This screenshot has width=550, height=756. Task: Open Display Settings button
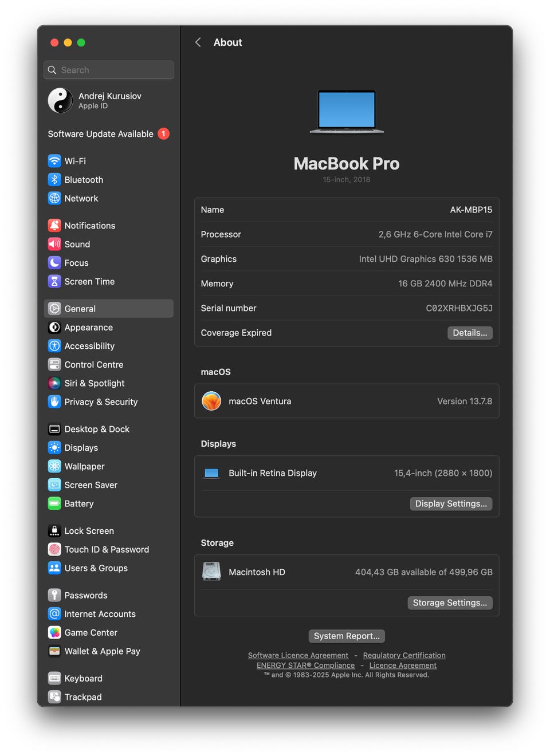451,503
